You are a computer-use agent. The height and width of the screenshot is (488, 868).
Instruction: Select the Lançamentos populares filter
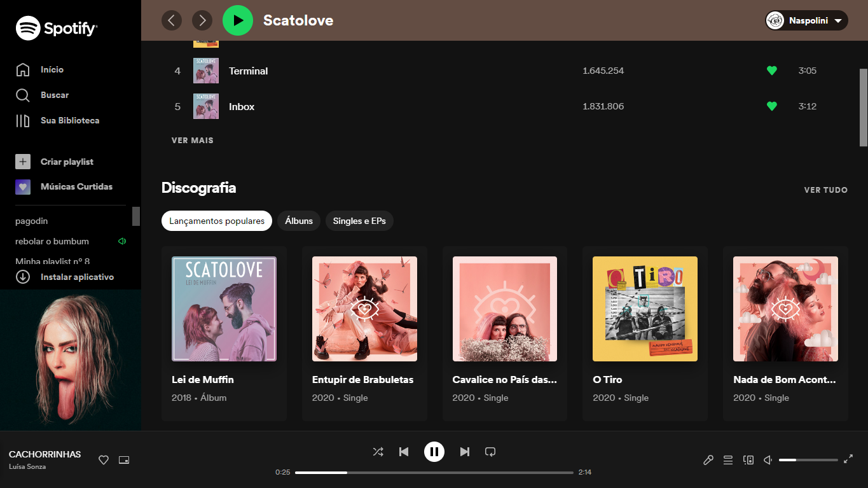pyautogui.click(x=217, y=221)
